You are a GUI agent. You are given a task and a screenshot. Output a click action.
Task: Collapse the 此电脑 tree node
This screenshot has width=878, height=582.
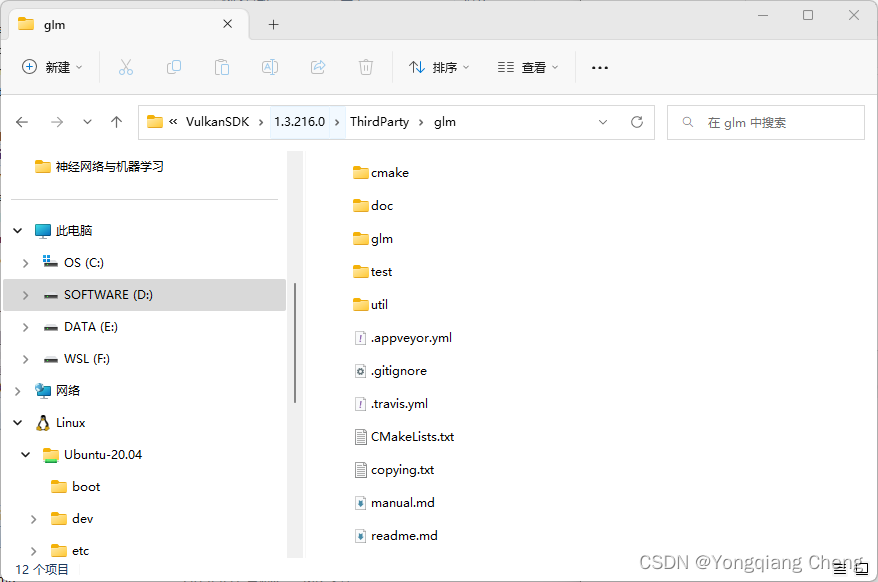point(18,230)
